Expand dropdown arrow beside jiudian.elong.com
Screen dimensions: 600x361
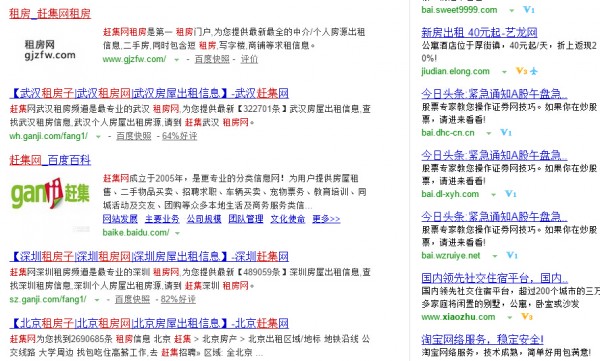[504, 72]
